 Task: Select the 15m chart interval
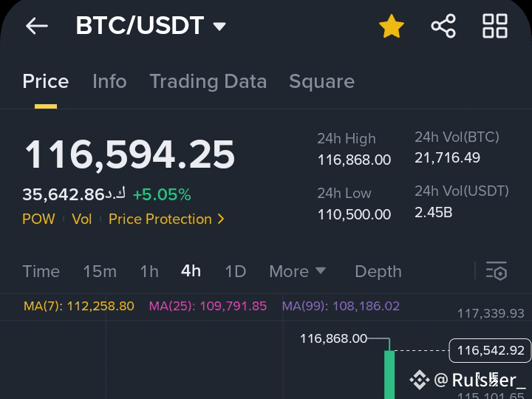100,271
